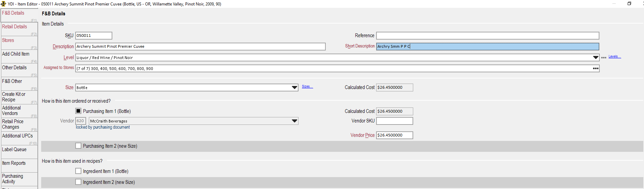Expand the Size dropdown showing Bottle
Image resolution: width=644 pixels, height=189 pixels.
pyautogui.click(x=295, y=88)
